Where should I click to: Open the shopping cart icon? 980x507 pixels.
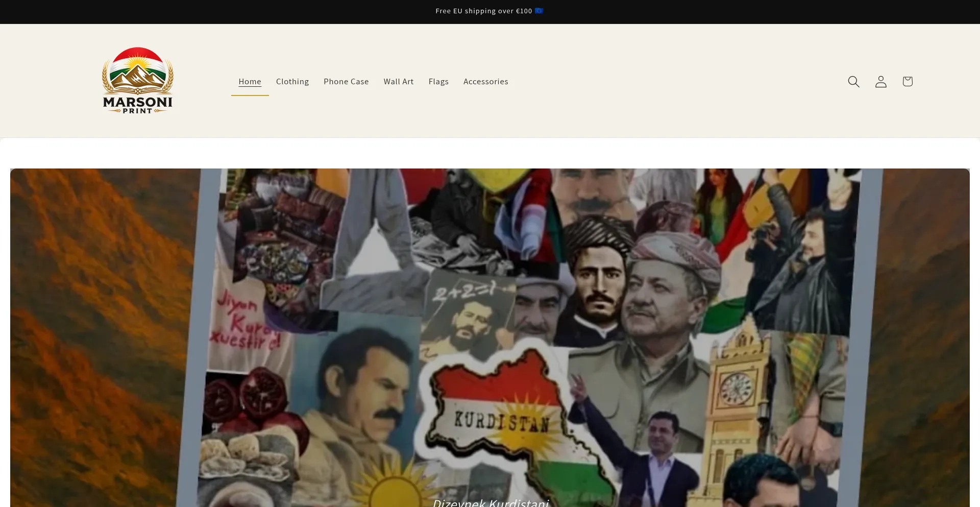(907, 82)
